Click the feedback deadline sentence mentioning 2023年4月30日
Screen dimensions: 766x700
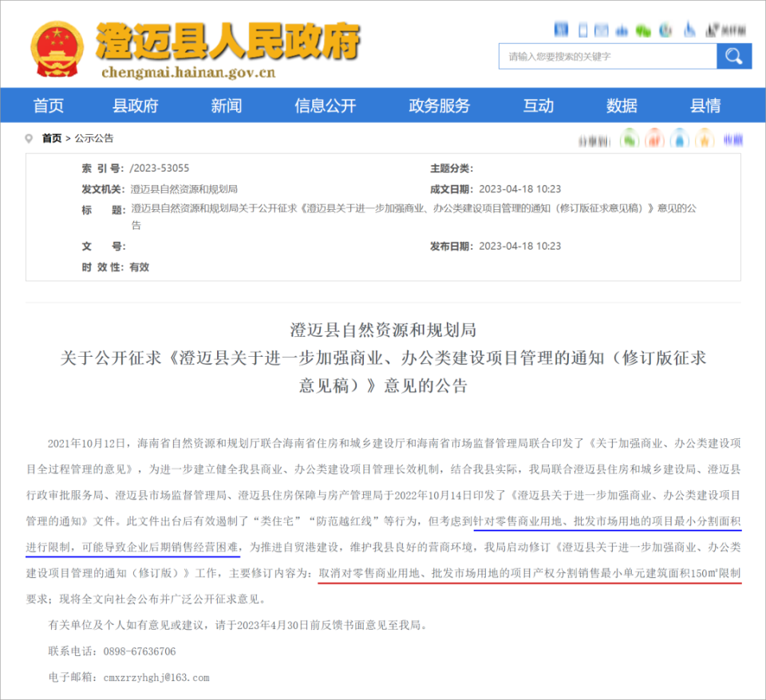tap(238, 625)
